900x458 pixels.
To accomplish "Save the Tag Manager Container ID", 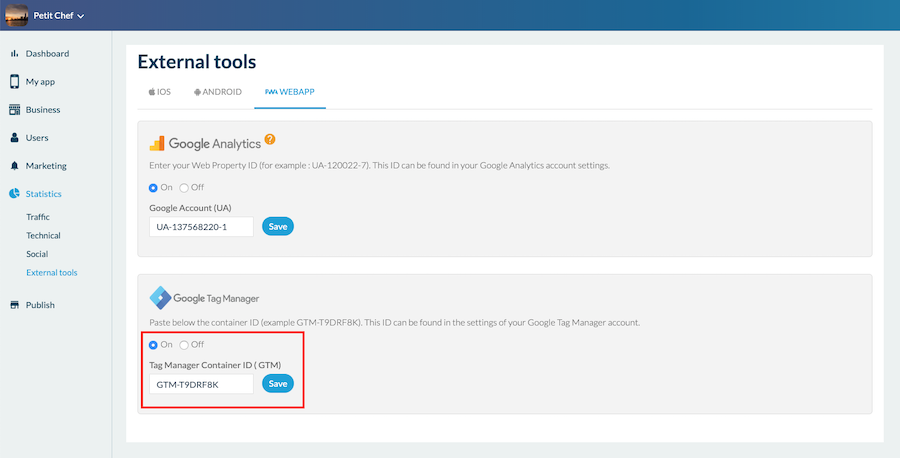I will (278, 384).
